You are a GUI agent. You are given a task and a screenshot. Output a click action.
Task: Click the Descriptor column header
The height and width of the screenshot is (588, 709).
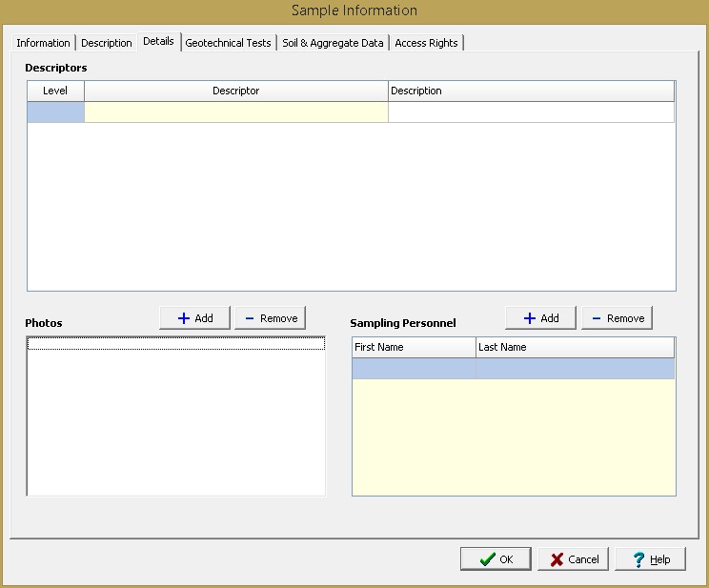pyautogui.click(x=235, y=91)
